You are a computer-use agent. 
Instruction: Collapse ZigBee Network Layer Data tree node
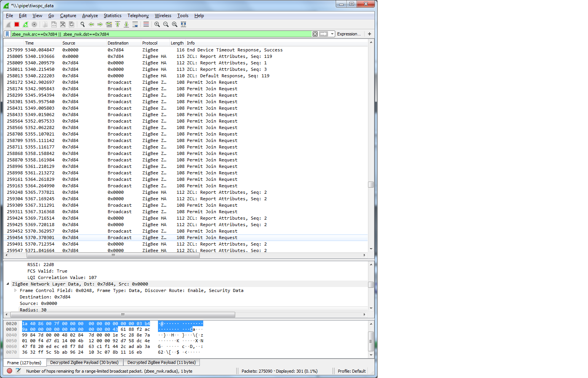[8, 284]
